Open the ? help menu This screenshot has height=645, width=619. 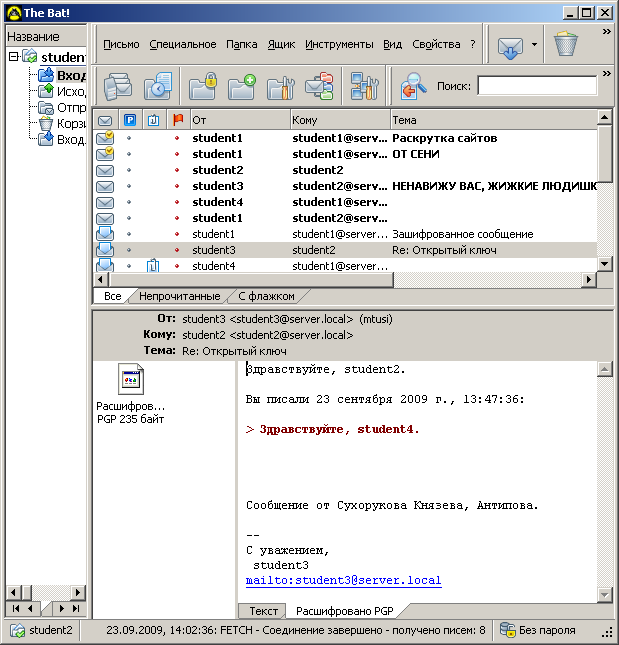473,44
